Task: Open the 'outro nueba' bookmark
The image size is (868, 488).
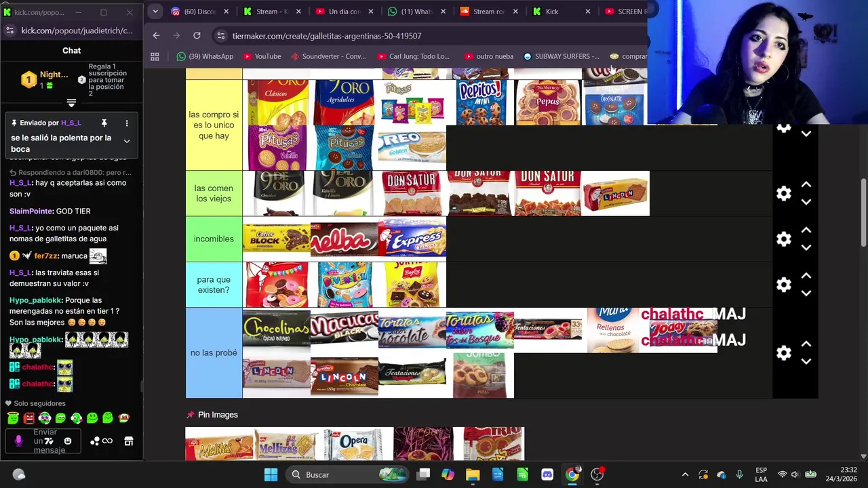Action: [489, 56]
